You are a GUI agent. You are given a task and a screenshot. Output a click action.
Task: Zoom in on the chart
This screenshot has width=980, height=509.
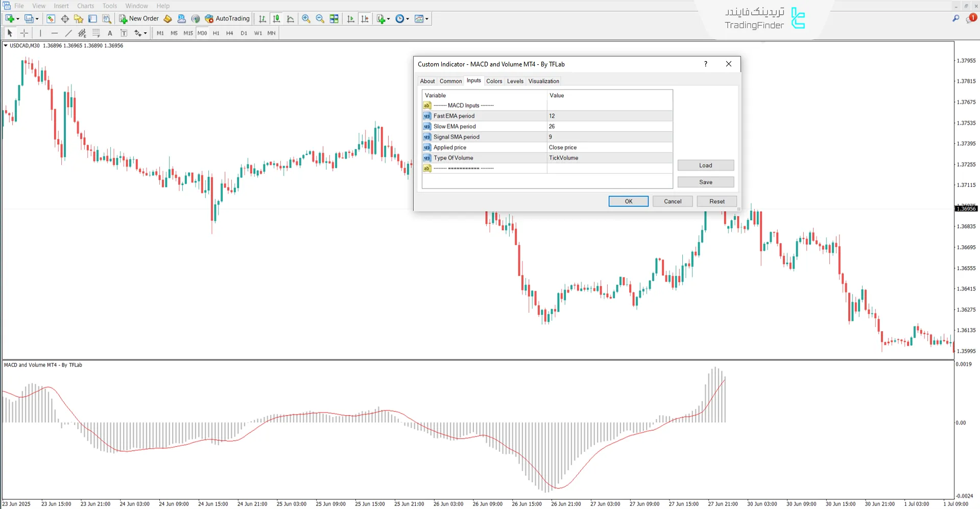pyautogui.click(x=306, y=18)
